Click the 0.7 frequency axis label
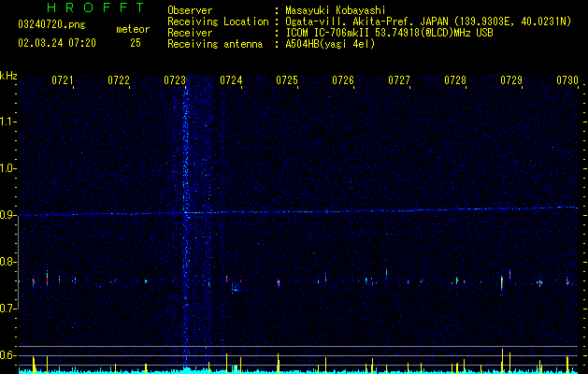 [x=7, y=309]
